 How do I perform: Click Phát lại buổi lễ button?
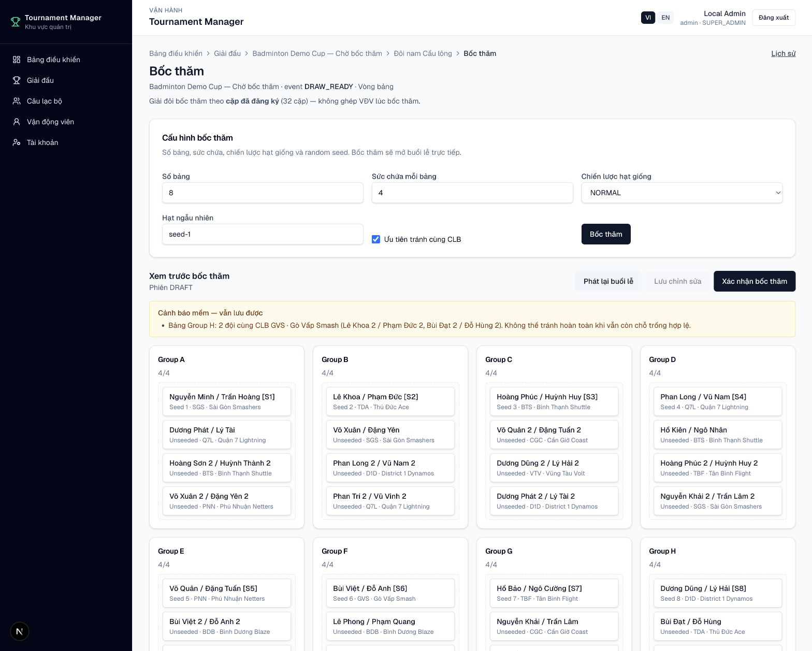pos(608,281)
